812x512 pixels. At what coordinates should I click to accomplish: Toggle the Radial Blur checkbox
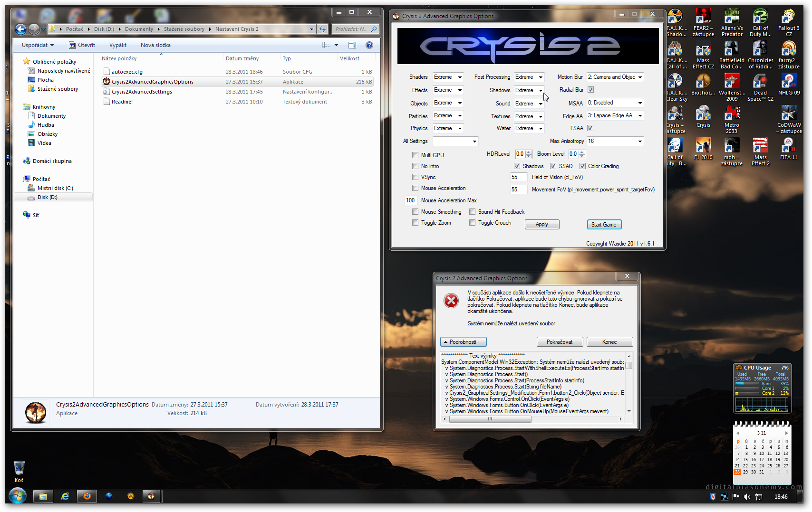point(590,90)
